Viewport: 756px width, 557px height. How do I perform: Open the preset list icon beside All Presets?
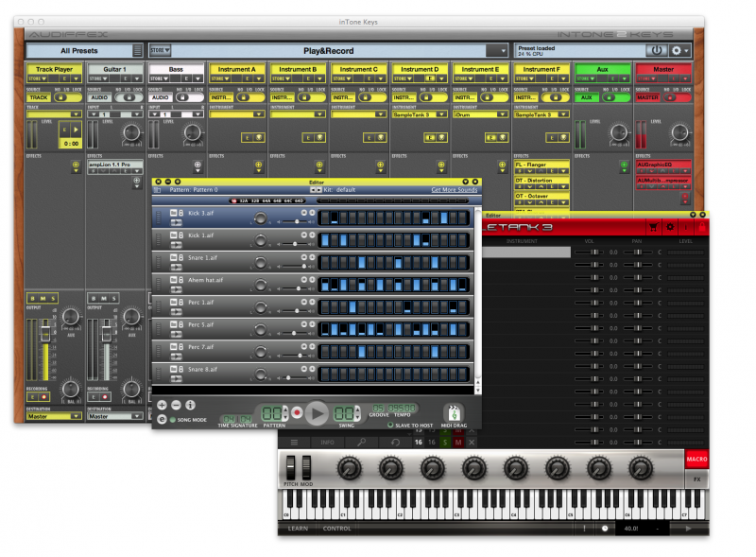137,50
